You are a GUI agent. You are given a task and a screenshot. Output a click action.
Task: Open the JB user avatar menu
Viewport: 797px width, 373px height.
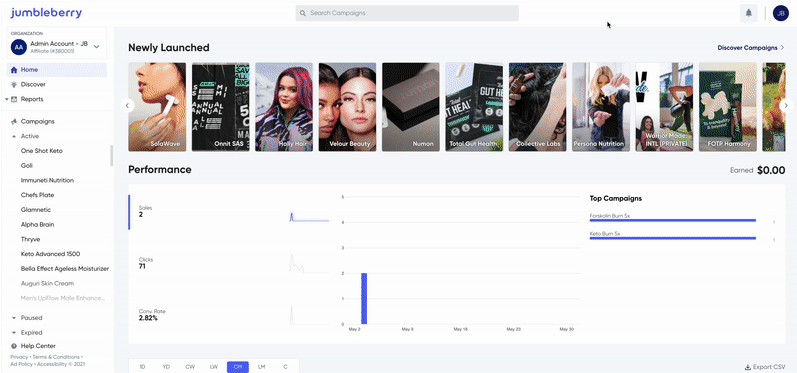point(780,13)
